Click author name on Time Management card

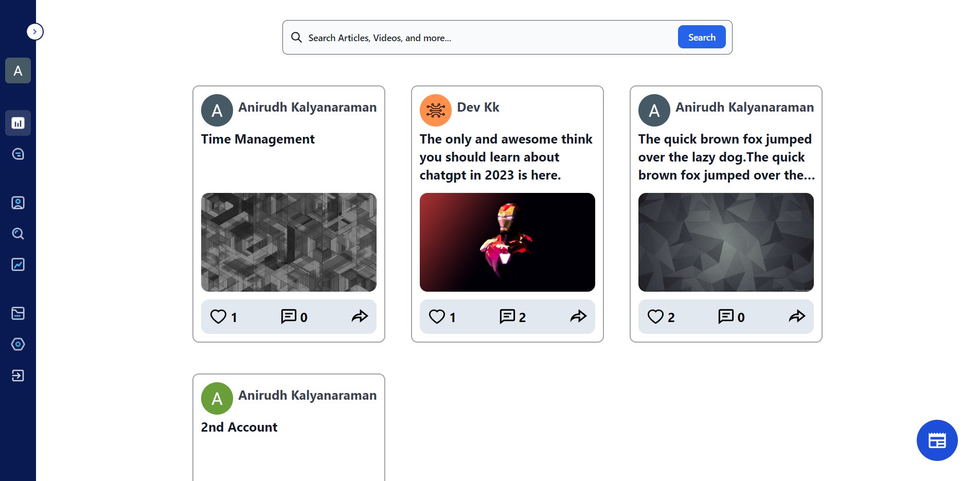point(308,108)
